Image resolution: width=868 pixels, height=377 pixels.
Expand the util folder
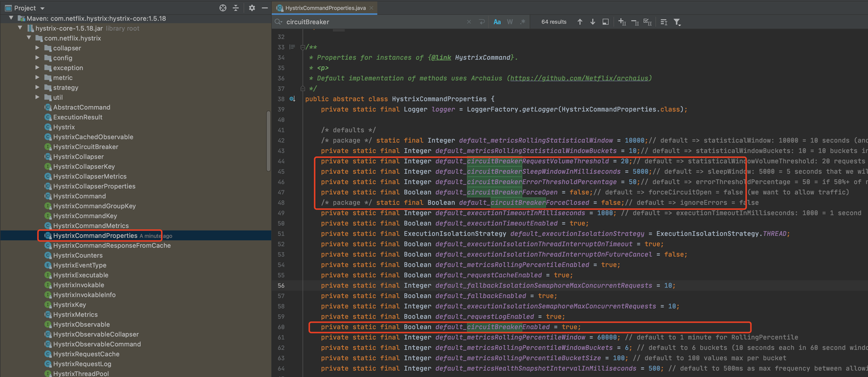click(38, 97)
